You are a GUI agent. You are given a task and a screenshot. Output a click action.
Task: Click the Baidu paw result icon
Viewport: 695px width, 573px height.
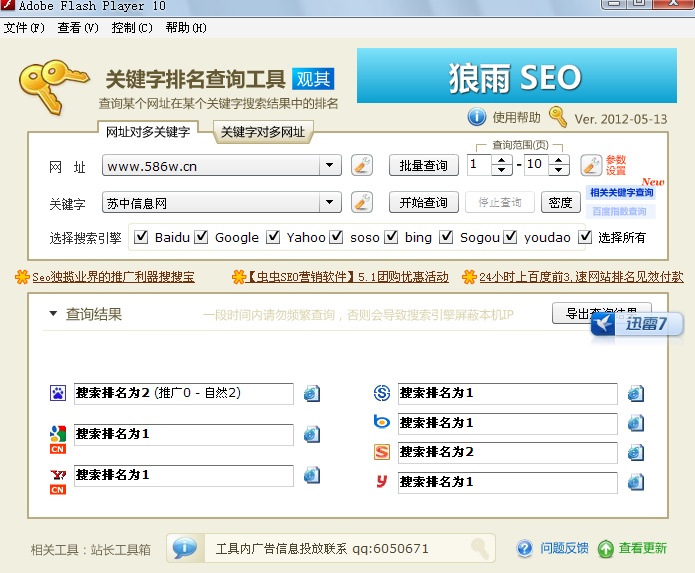pos(58,393)
